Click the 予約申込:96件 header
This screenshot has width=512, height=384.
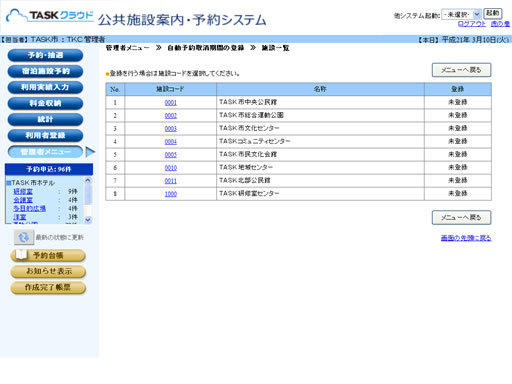(49, 169)
